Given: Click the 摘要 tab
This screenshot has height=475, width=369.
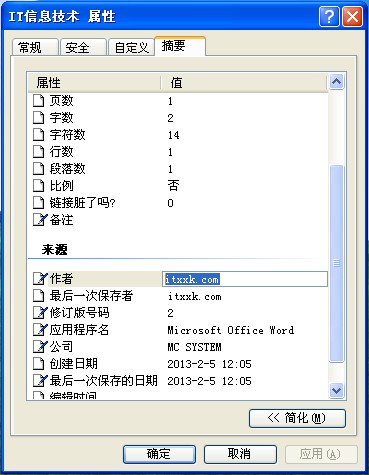Looking at the screenshot, I should tap(180, 46).
